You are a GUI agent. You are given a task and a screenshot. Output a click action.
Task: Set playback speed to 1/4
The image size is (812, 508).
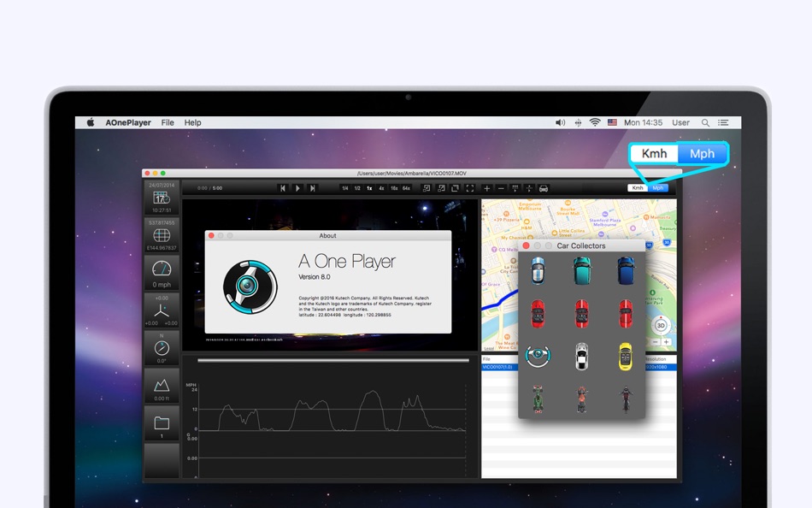point(345,188)
